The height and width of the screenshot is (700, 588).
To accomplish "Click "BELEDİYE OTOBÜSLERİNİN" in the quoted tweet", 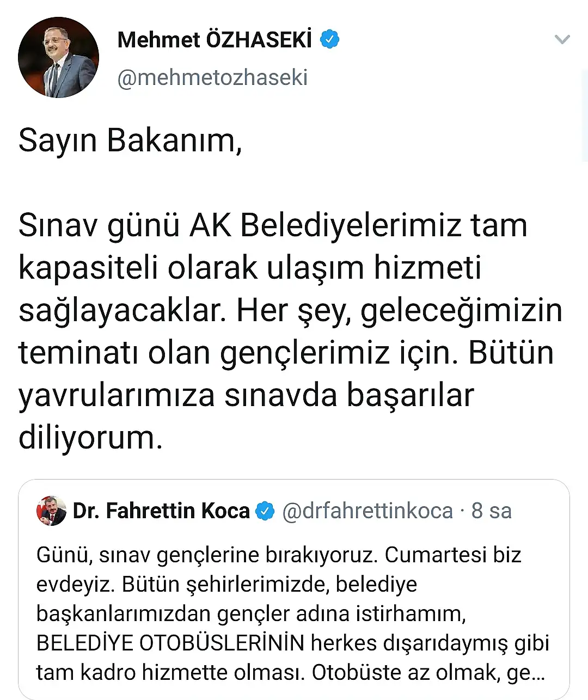I will pyautogui.click(x=170, y=643).
